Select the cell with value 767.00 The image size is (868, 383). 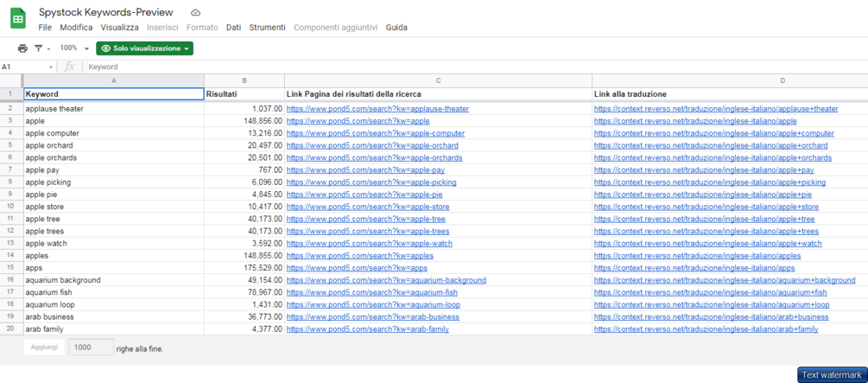pos(244,170)
